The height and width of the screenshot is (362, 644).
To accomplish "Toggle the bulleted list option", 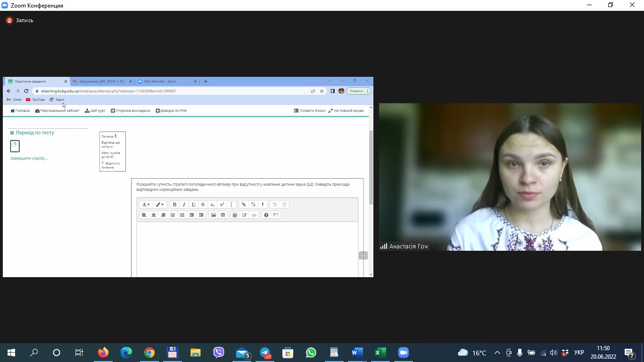I will click(x=182, y=215).
